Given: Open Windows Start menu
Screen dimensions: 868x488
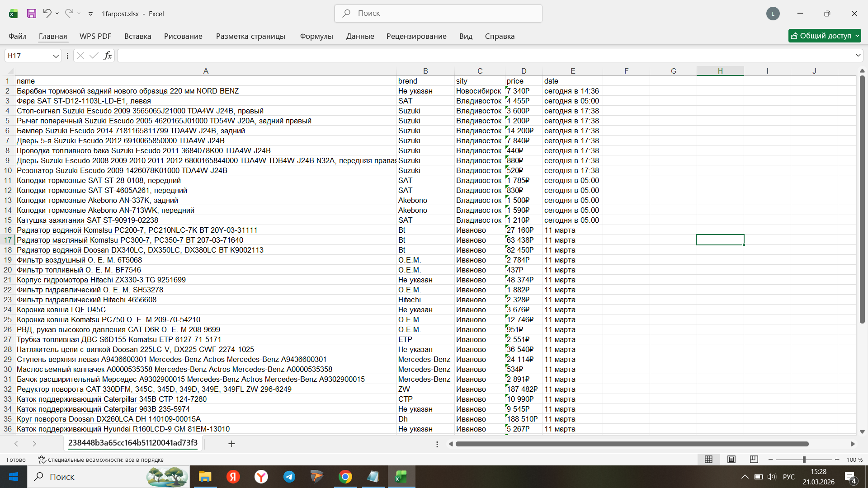Looking at the screenshot, I should [14, 477].
